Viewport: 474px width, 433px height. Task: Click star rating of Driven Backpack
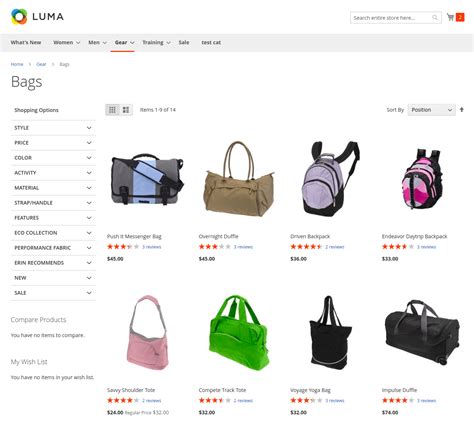pos(306,247)
